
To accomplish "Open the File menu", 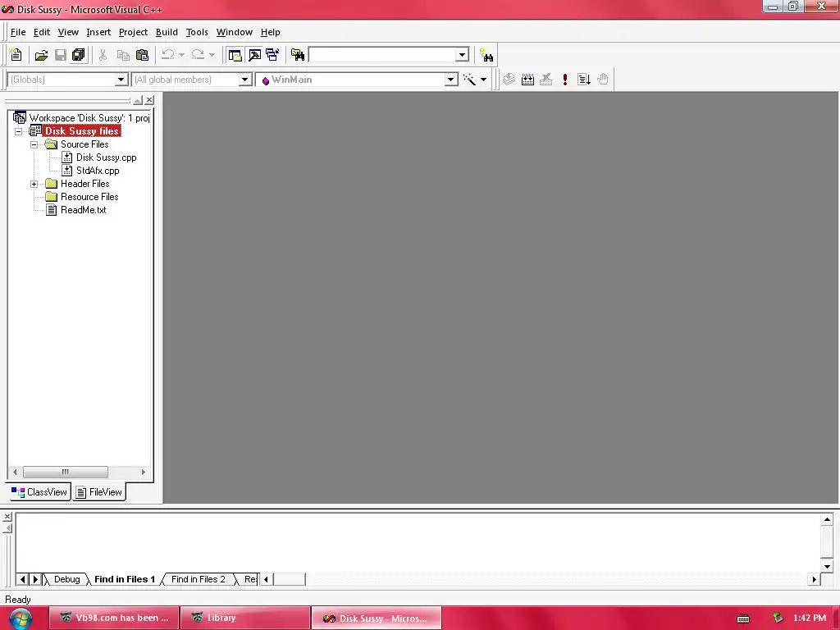I will [x=18, y=32].
